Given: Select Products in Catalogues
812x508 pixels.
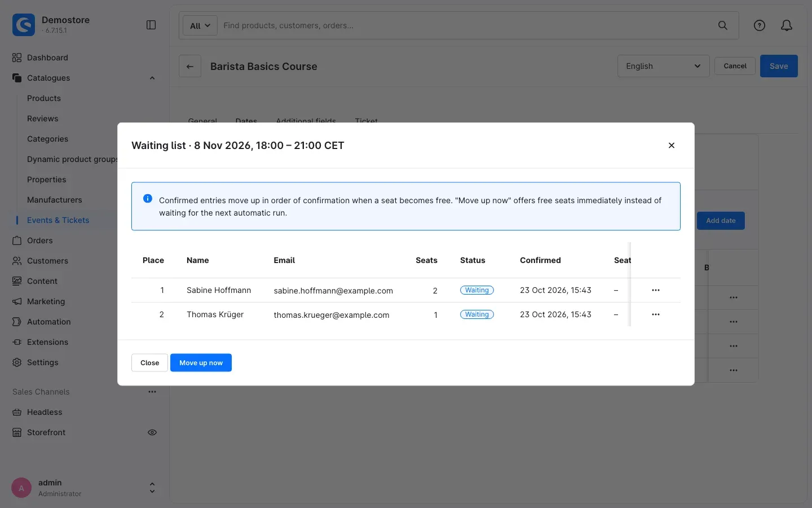Looking at the screenshot, I should [x=44, y=98].
